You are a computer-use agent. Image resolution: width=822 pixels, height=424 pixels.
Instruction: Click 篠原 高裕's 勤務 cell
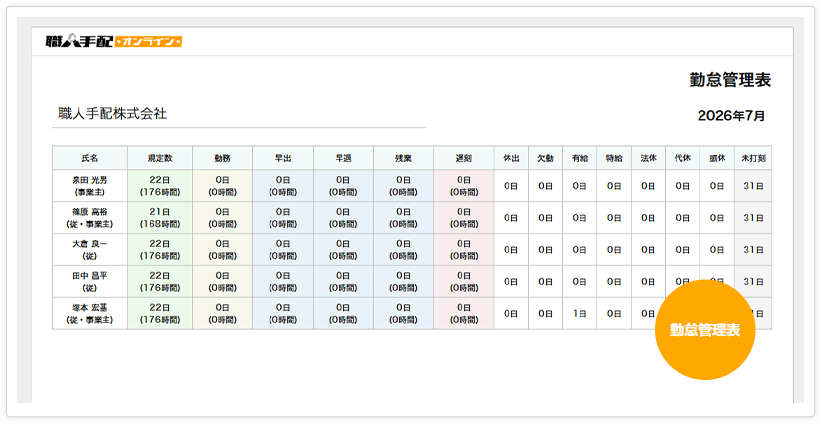[x=222, y=218]
